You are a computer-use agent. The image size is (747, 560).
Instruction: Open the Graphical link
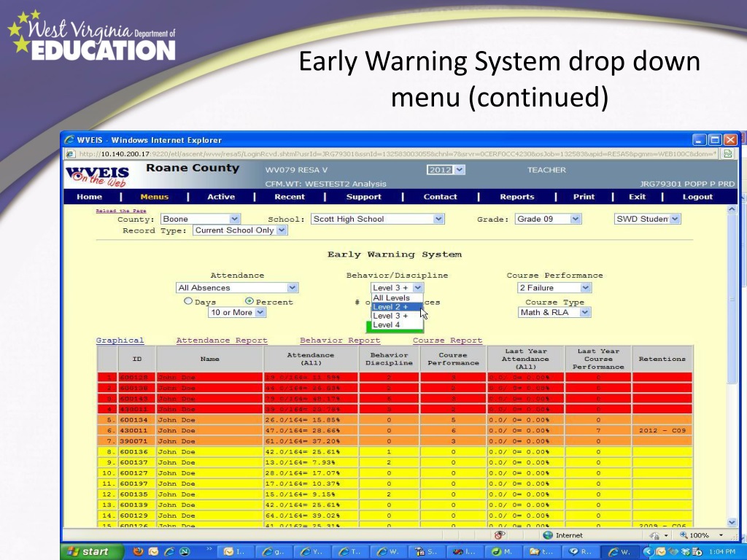(120, 341)
